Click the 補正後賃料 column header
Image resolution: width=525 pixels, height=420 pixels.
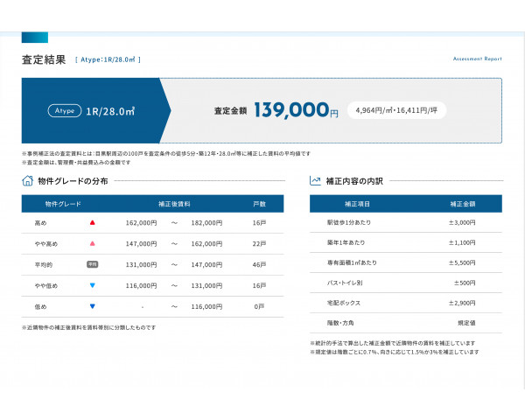click(x=174, y=204)
